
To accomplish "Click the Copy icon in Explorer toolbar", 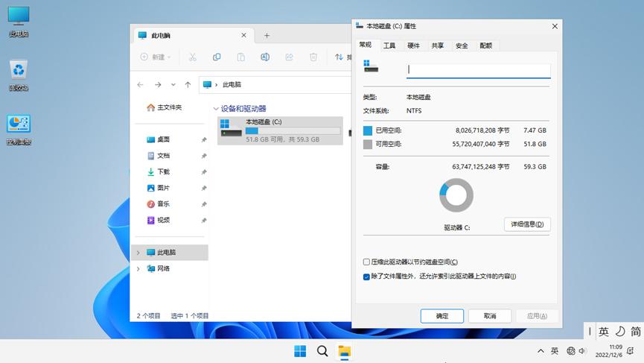I will [217, 57].
